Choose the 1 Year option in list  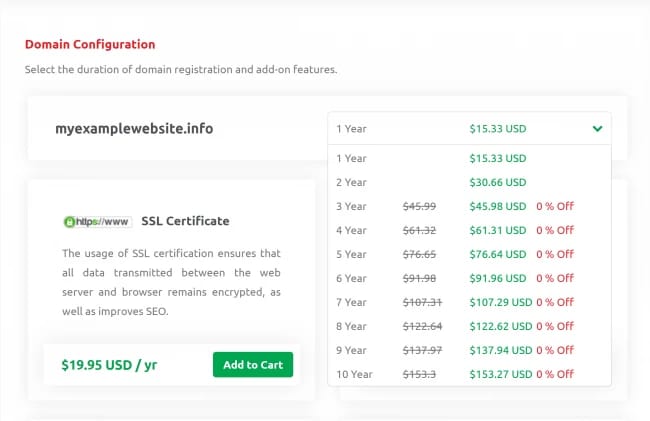[469, 158]
